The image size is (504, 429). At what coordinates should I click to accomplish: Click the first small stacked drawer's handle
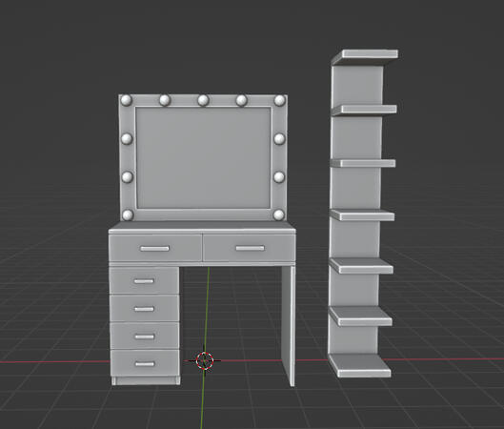pos(144,281)
